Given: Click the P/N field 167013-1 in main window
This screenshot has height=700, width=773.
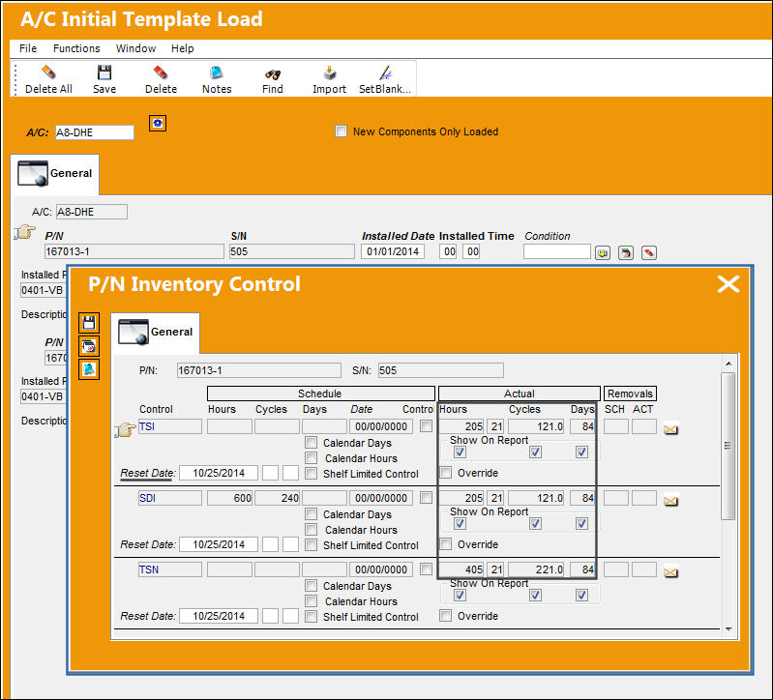Looking at the screenshot, I should click(134, 251).
